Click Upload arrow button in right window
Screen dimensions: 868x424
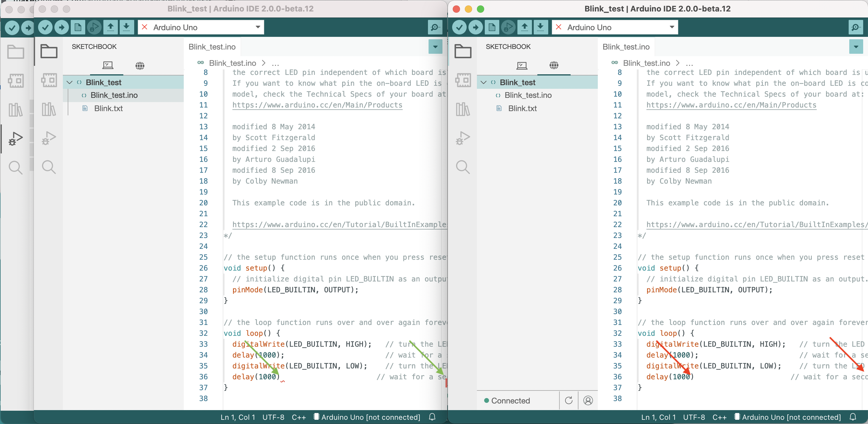(x=475, y=27)
